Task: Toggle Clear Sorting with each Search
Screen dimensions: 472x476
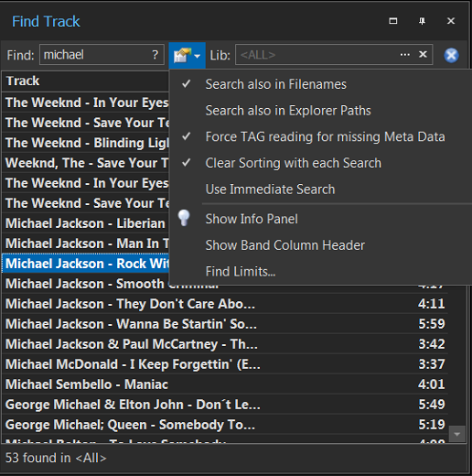Action: pos(320,163)
